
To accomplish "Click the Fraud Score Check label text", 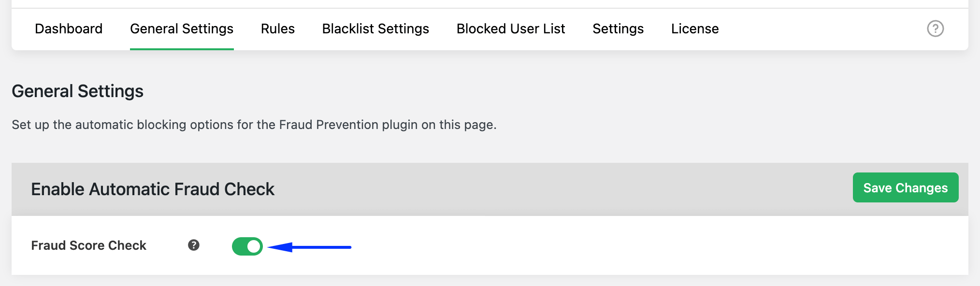I will tap(88, 245).
